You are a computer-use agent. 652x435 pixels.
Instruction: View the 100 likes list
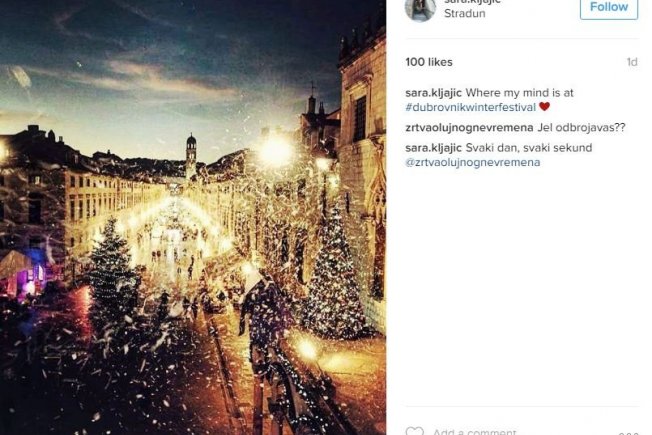(429, 62)
